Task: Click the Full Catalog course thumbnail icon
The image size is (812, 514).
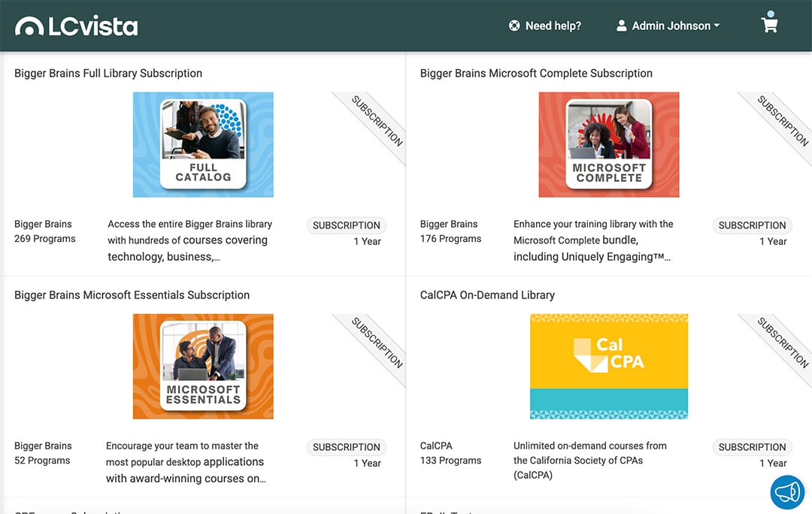Action: pos(203,144)
